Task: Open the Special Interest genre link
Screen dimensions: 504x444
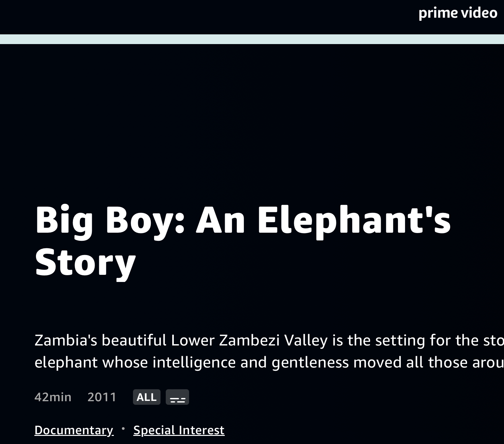Action: pyautogui.click(x=179, y=430)
